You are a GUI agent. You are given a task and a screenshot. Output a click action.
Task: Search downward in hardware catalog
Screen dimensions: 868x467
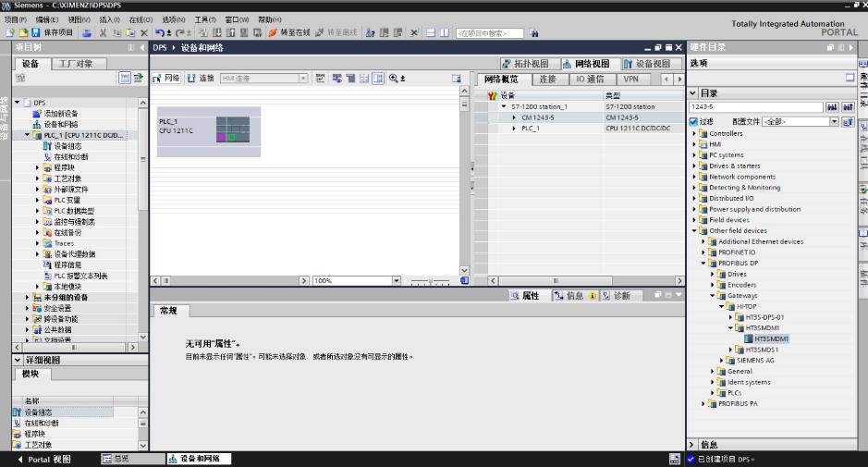[832, 107]
